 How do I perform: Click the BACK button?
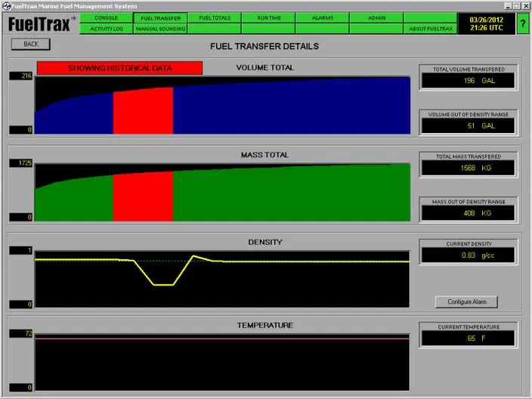31,44
